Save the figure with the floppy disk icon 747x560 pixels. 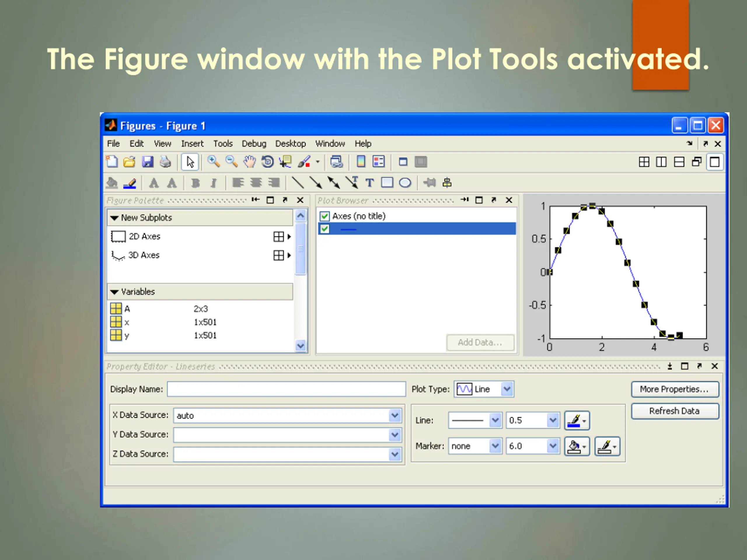148,162
